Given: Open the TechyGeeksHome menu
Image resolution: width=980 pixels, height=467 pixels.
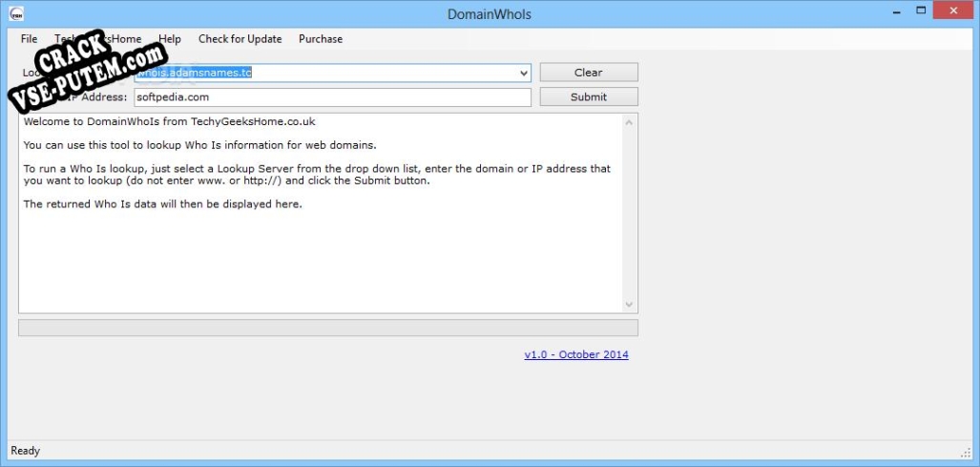Looking at the screenshot, I should [98, 39].
